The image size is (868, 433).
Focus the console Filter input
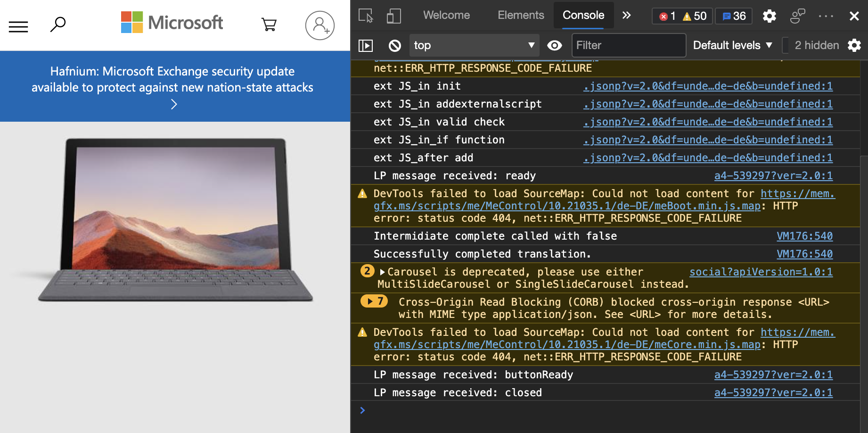(629, 45)
